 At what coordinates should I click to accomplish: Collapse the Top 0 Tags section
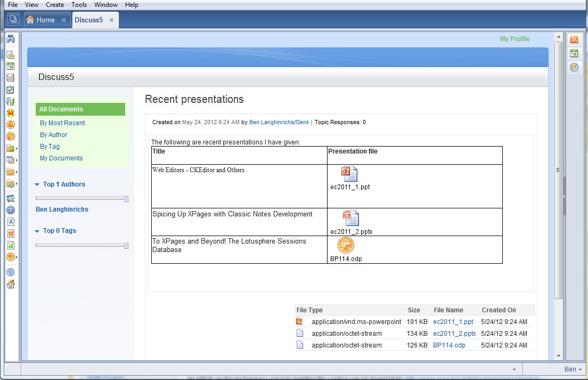coord(37,231)
